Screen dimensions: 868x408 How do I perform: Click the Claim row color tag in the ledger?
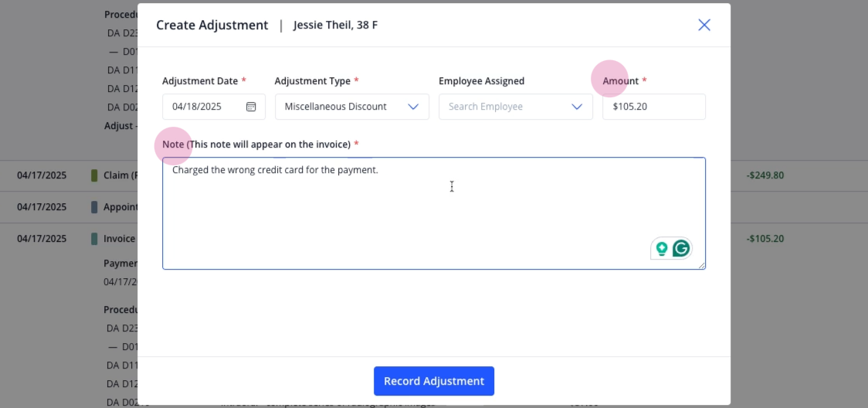click(94, 175)
